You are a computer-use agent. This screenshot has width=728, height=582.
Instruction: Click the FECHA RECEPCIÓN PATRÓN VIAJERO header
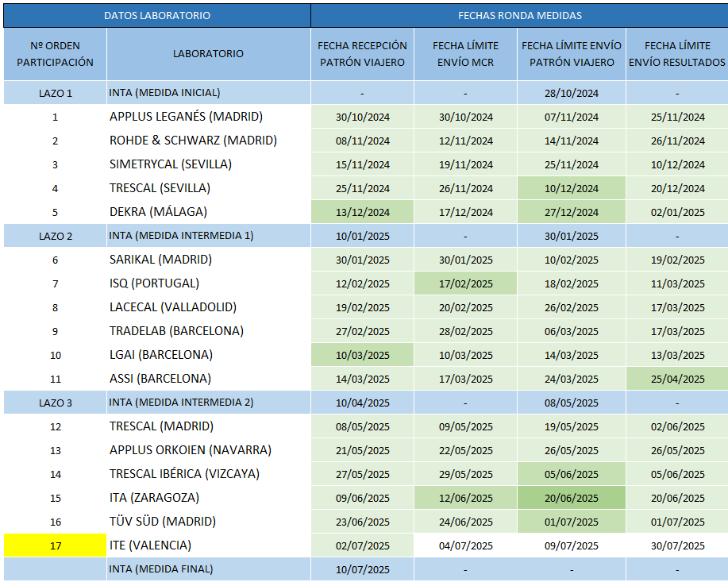coord(362,54)
